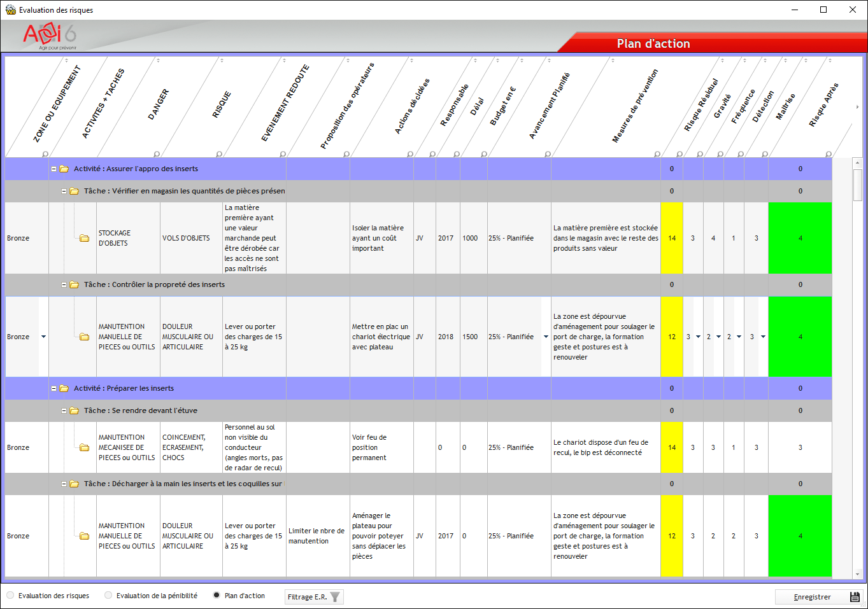This screenshot has height=609, width=868.
Task: Click the Enregistrer button
Action: (x=819, y=597)
